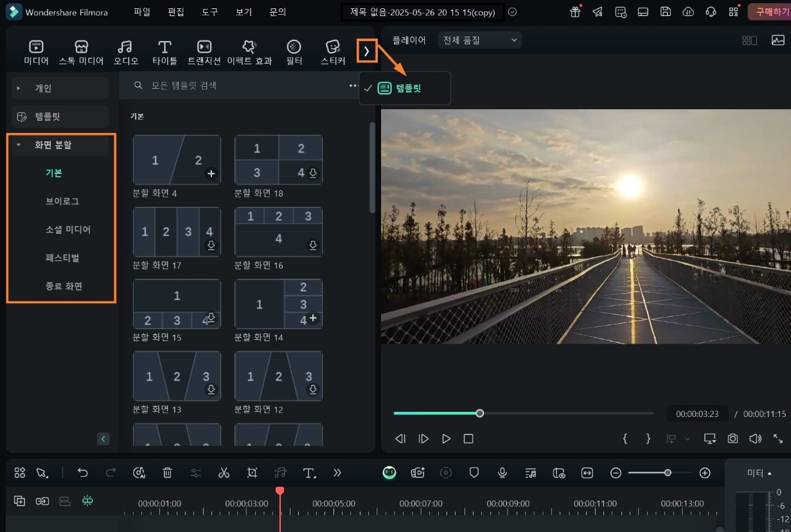Click the scissors split tool

pyautogui.click(x=224, y=473)
